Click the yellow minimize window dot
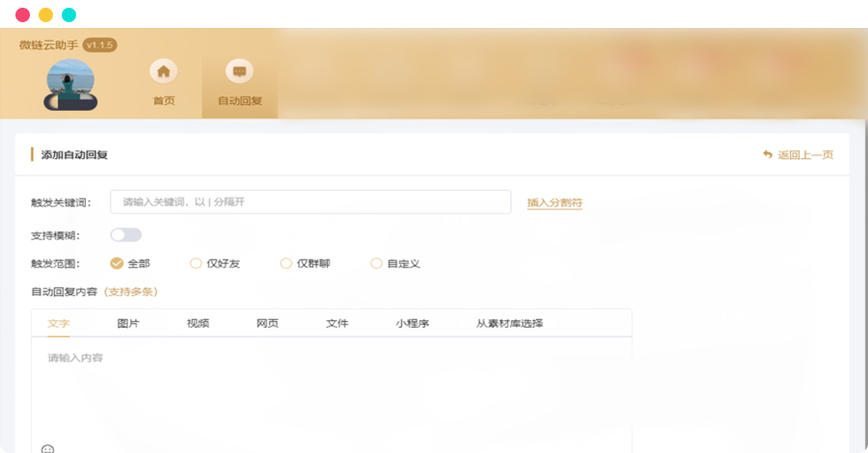 [45, 14]
